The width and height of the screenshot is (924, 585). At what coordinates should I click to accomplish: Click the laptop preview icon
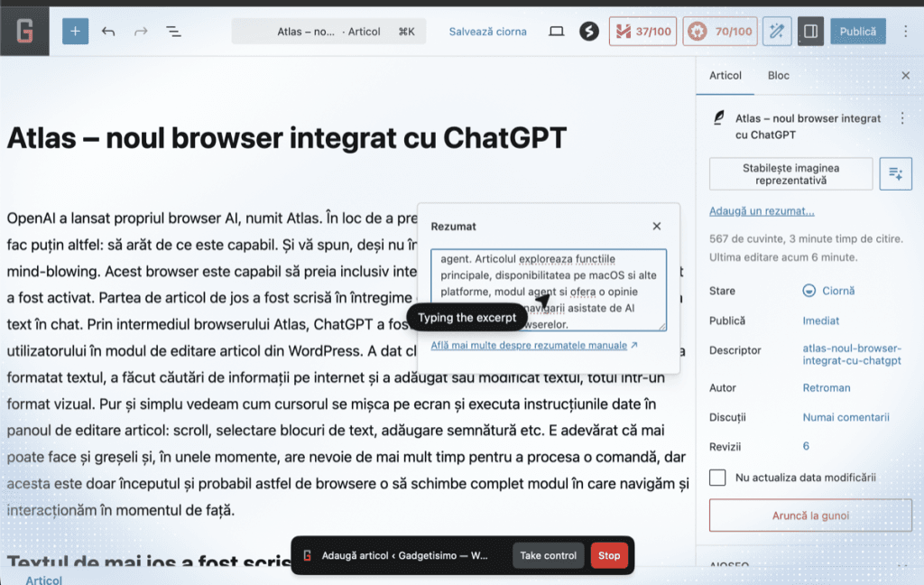click(x=557, y=32)
